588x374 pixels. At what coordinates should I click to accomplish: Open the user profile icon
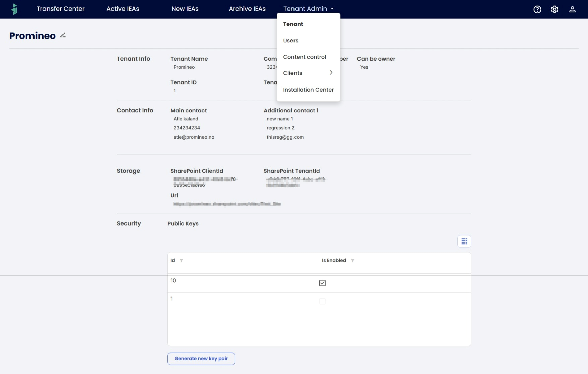click(x=572, y=9)
